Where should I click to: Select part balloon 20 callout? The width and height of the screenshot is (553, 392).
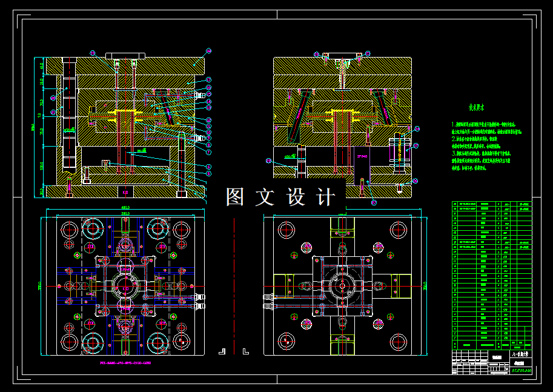(53, 98)
